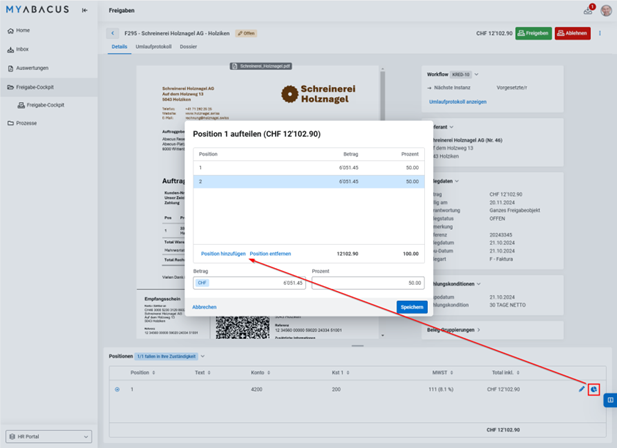Viewport: 617px width, 448px height.
Task: Switch to the Umlaufprotokoll tab
Action: (153, 47)
